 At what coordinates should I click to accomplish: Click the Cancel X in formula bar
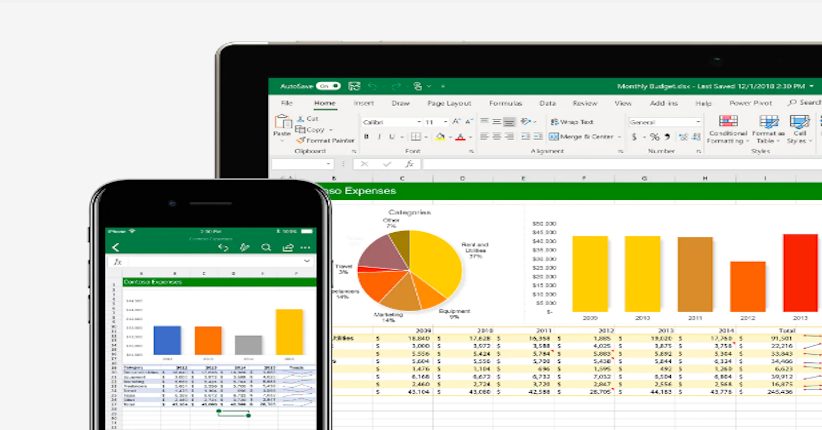[x=364, y=164]
